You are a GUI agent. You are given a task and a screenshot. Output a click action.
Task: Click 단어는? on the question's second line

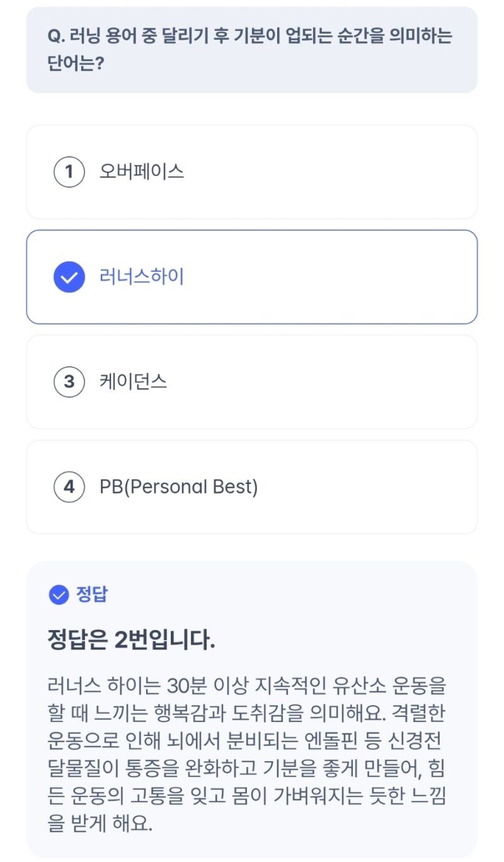76,65
